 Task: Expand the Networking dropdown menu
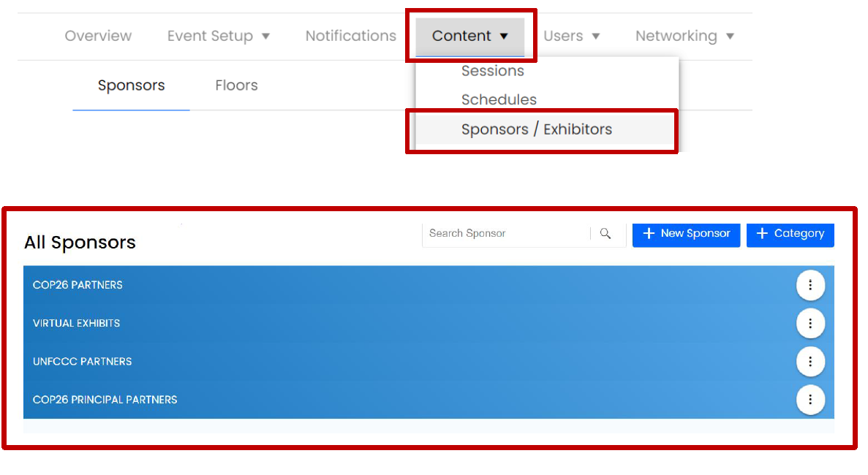684,36
